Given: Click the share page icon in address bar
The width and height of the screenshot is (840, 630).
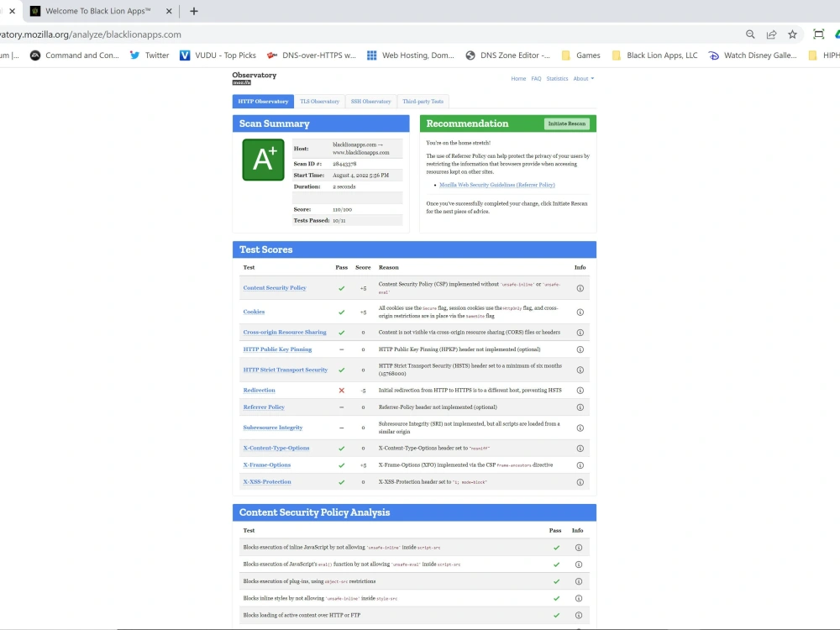Looking at the screenshot, I should 771,34.
